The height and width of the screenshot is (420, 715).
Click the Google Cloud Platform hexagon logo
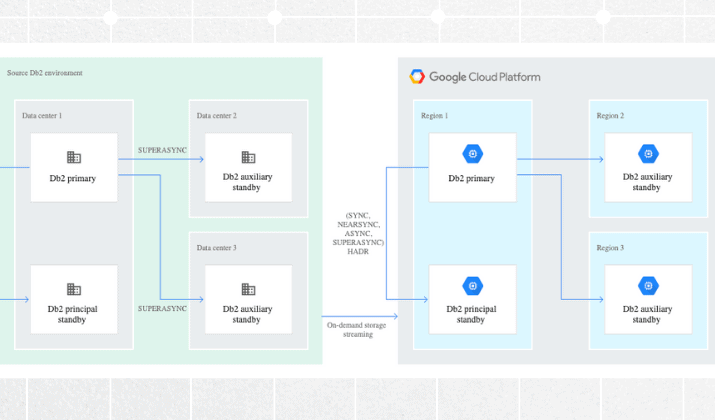(x=417, y=77)
